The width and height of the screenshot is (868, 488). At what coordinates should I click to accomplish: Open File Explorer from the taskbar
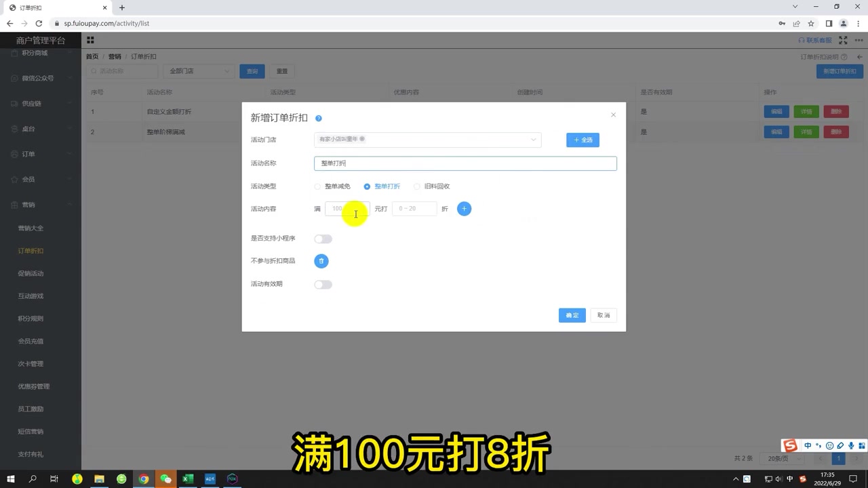[99, 479]
